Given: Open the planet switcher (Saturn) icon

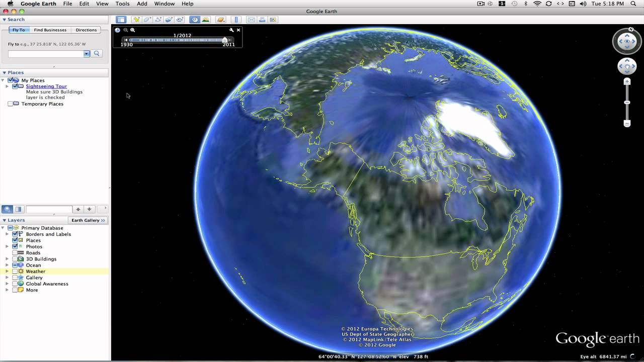Looking at the screenshot, I should tap(220, 20).
